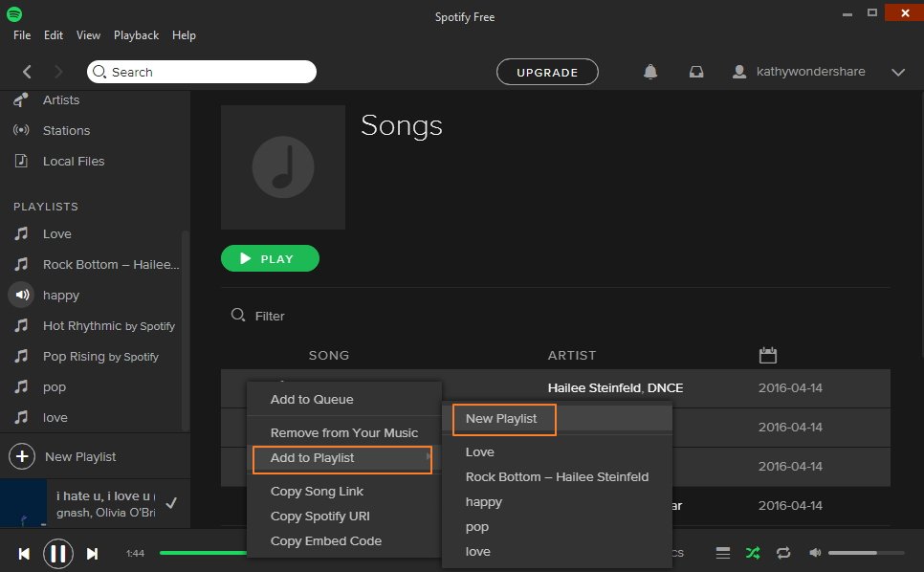Open the inbox tray icon
924x572 pixels.
(696, 72)
